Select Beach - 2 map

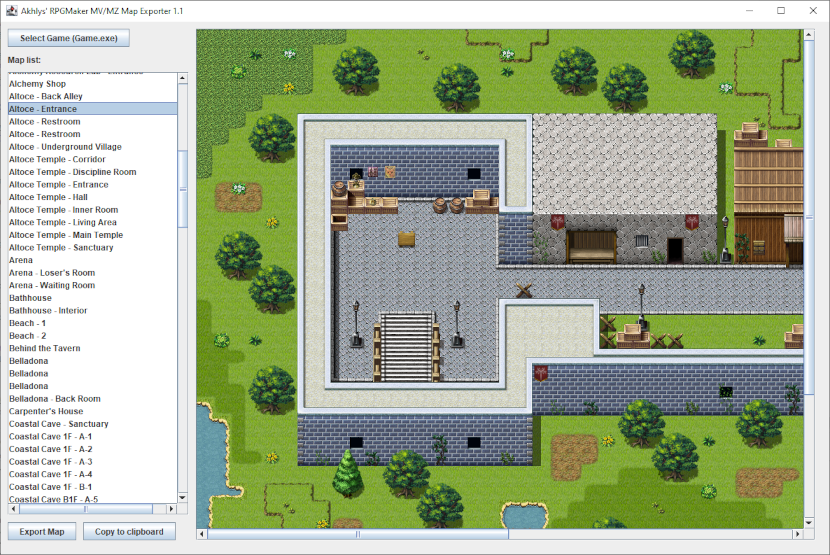93,336
